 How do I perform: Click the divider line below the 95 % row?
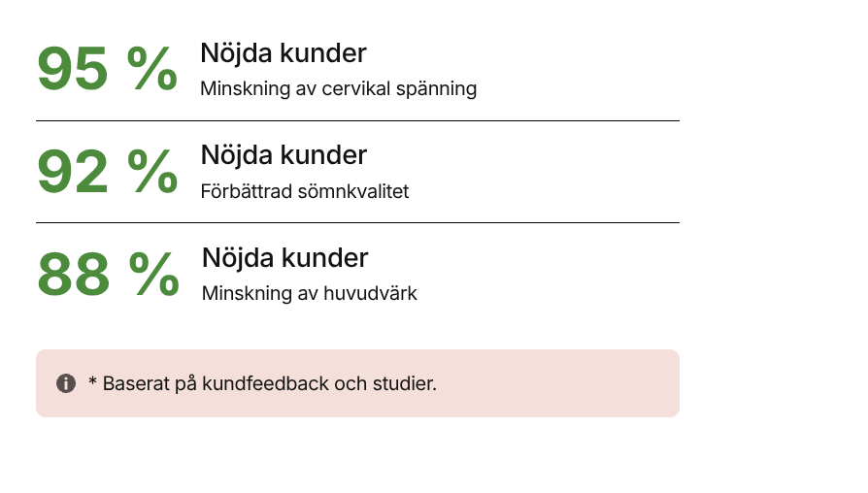pyautogui.click(x=357, y=121)
